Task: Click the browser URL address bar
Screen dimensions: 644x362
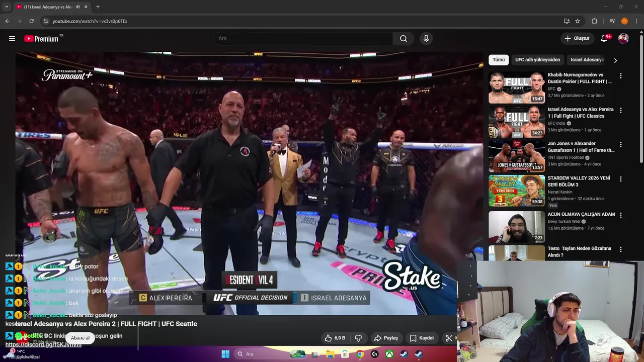Action: (x=302, y=21)
